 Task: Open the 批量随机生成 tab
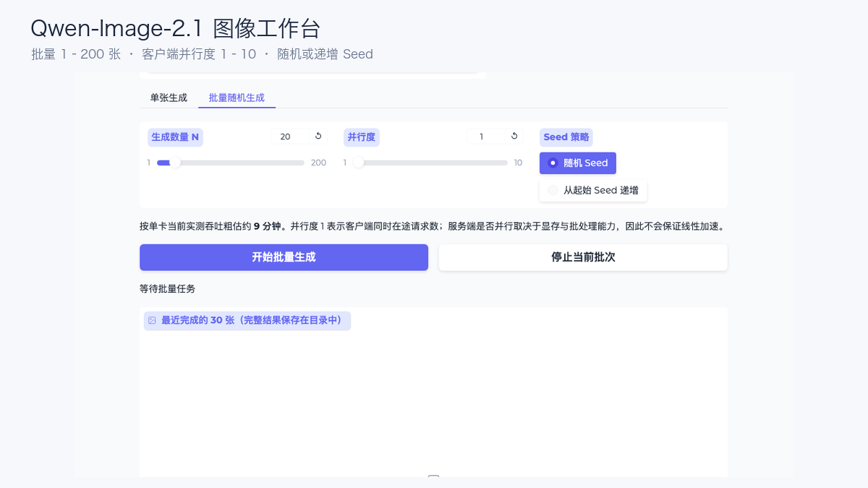pyautogui.click(x=237, y=98)
